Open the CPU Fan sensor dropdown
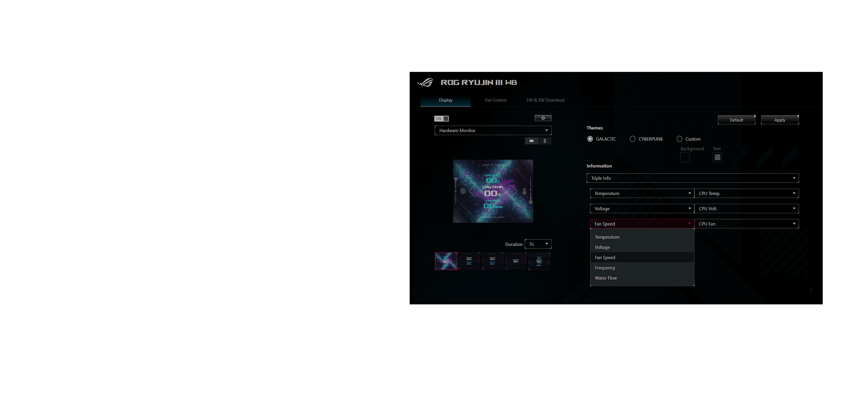Viewport: 868px width, 402px height. pyautogui.click(x=747, y=224)
